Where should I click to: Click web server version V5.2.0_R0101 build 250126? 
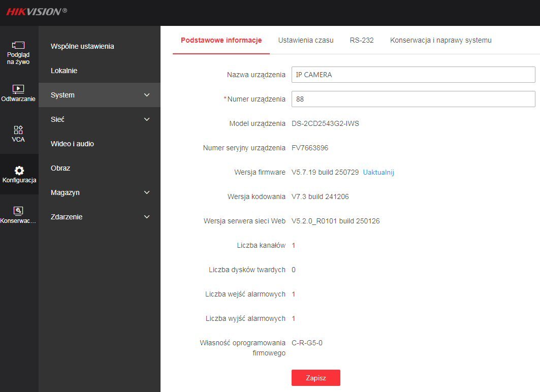coord(335,221)
